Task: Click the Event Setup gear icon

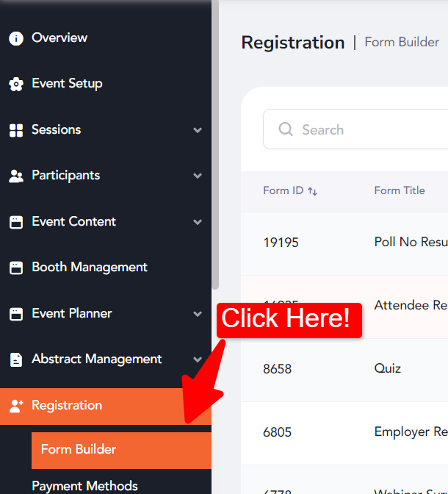Action: tap(16, 84)
